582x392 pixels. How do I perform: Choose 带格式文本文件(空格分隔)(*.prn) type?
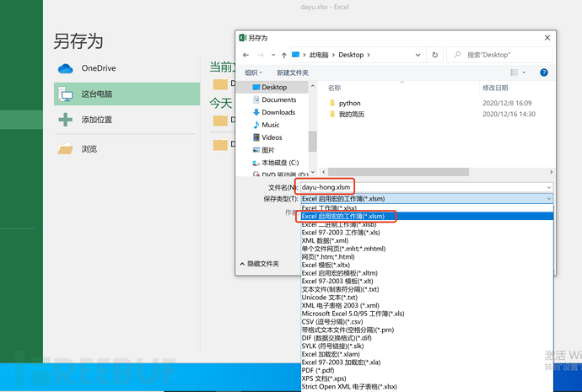coord(427,330)
